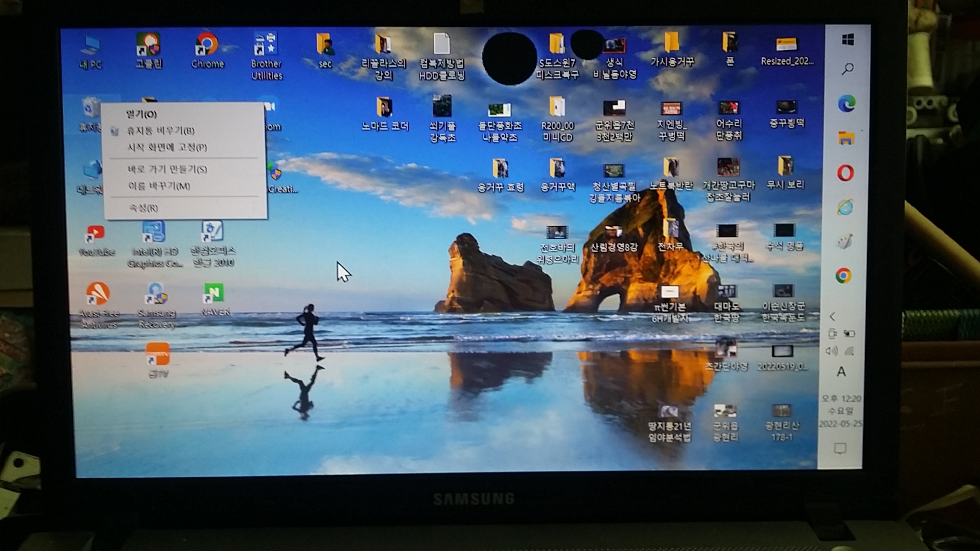Viewport: 980px width, 551px height.
Task: Open the 노마드 코더 folder
Action: 385,114
